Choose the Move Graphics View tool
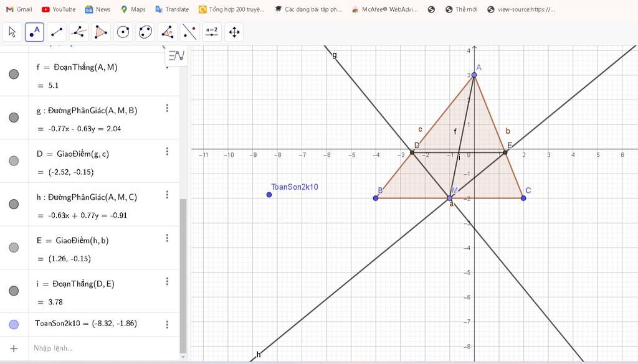Image resolution: width=638 pixels, height=364 pixels. tap(234, 32)
